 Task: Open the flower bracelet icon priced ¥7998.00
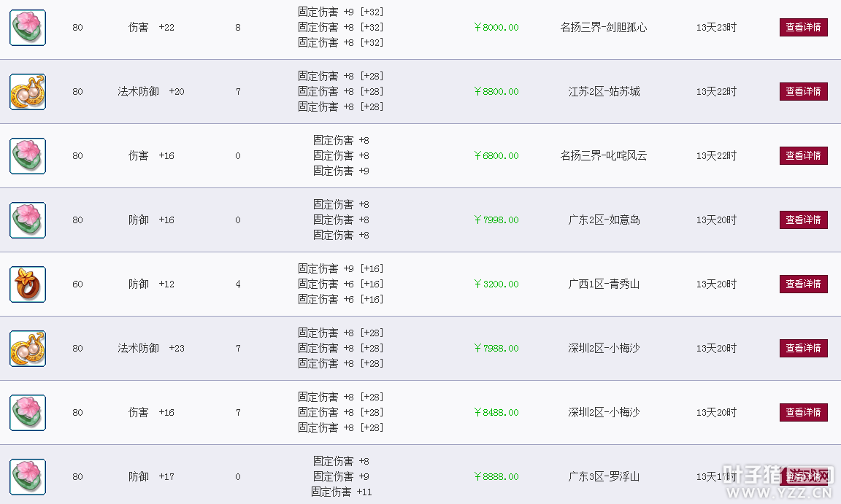28,220
